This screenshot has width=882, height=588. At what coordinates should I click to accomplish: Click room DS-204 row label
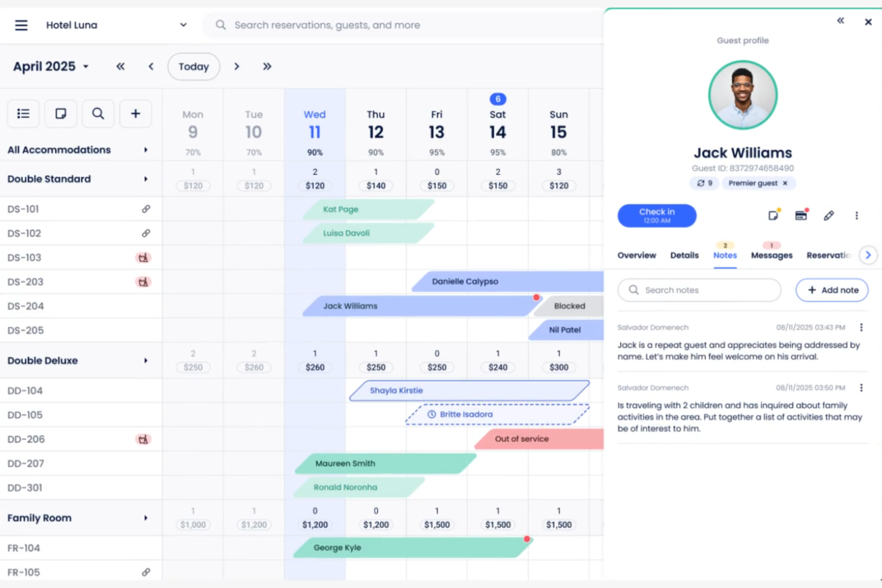[26, 306]
